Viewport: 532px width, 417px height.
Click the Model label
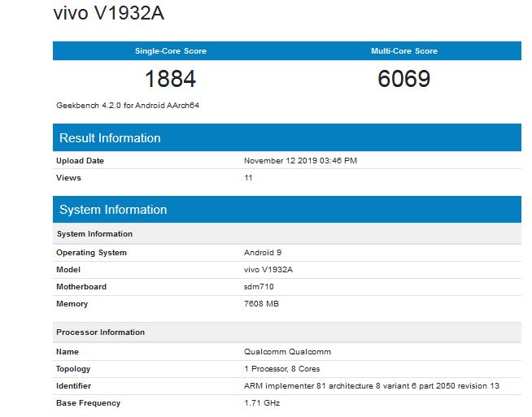coord(68,270)
